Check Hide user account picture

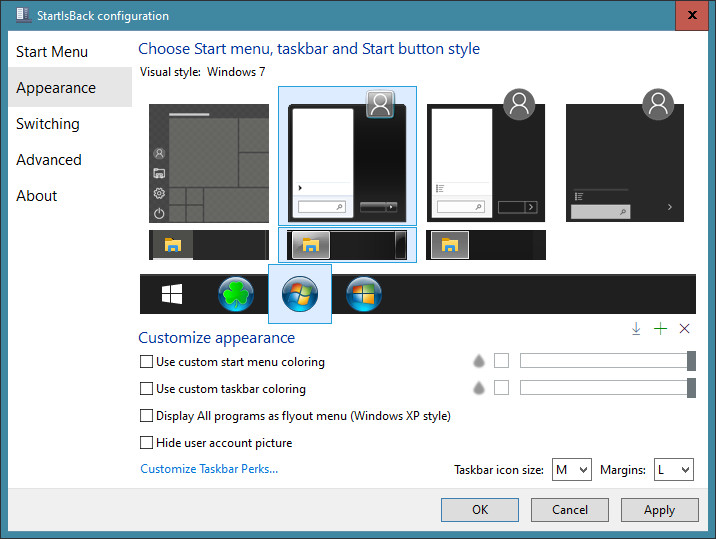(x=216, y=443)
